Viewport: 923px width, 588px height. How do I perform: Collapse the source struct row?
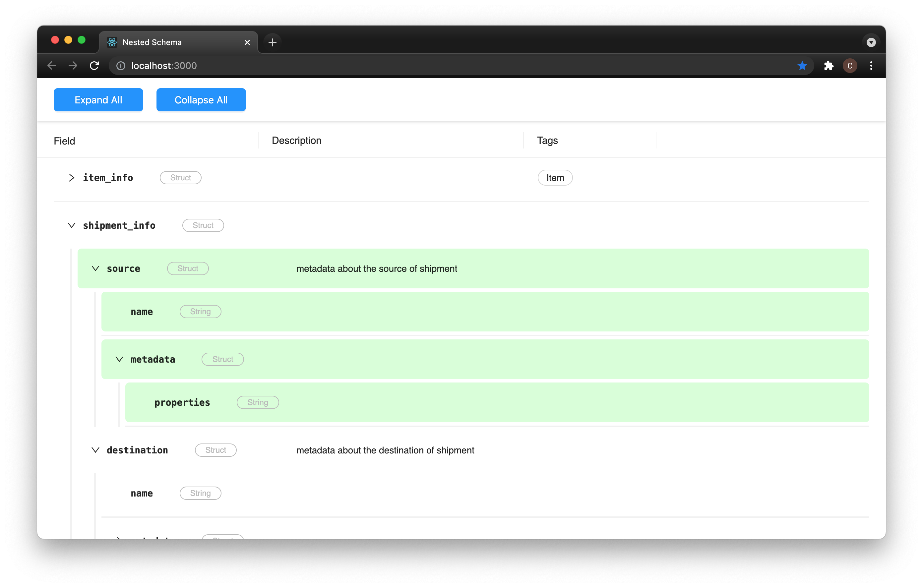point(95,268)
